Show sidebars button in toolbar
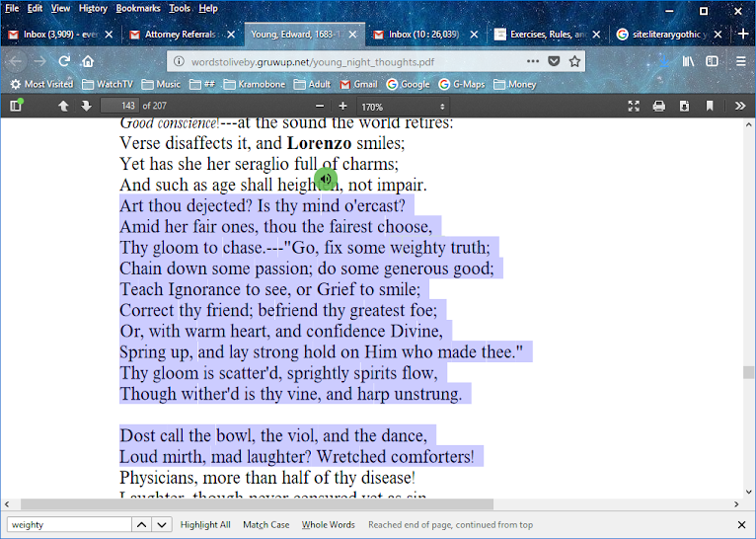Image resolution: width=756 pixels, height=539 pixels. pyautogui.click(x=713, y=61)
